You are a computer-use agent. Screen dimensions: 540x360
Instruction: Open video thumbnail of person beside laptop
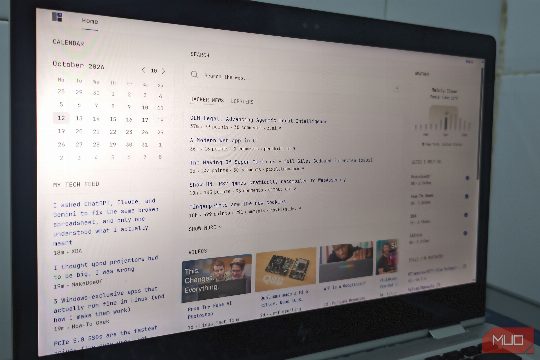coord(346,261)
